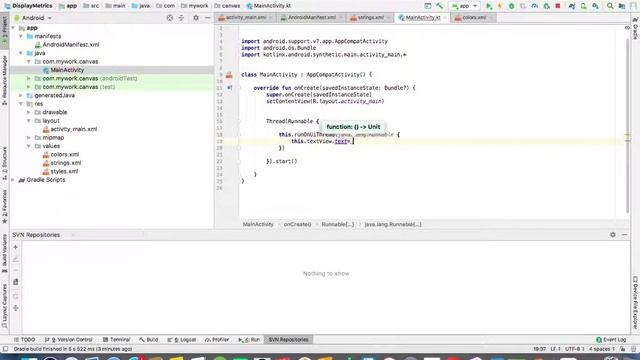
Task: Open the Version Control tool window
Action: coord(69,340)
